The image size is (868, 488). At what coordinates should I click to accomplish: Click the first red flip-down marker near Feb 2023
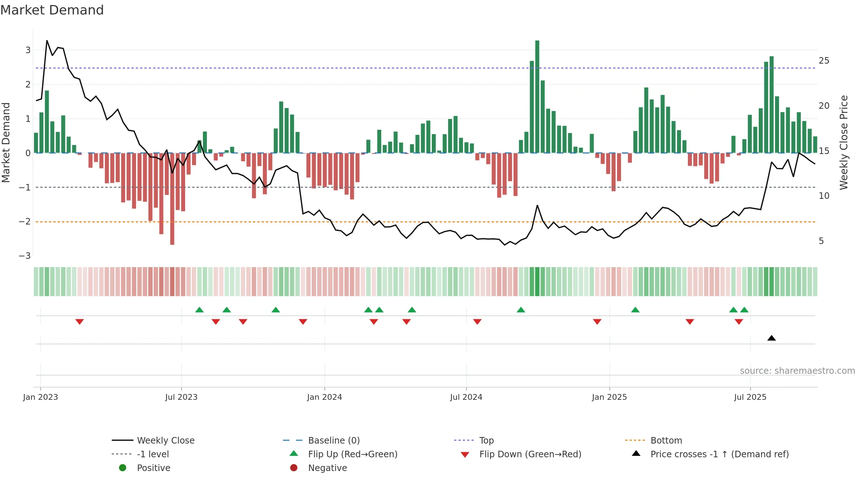tap(80, 322)
